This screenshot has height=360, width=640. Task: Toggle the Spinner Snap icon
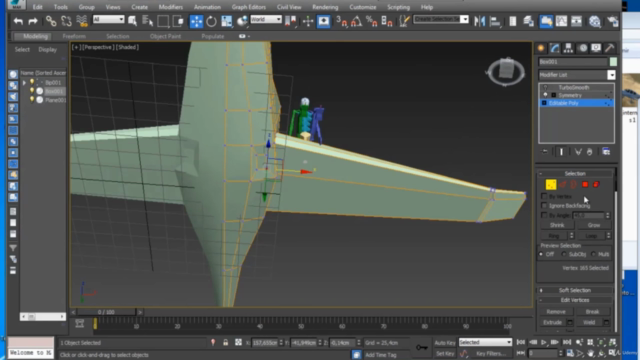point(387,21)
